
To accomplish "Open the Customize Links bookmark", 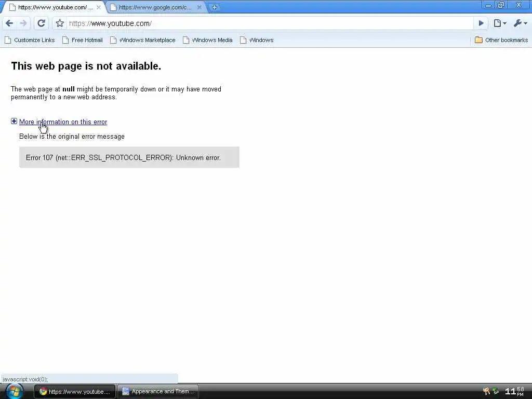I will 30,40.
